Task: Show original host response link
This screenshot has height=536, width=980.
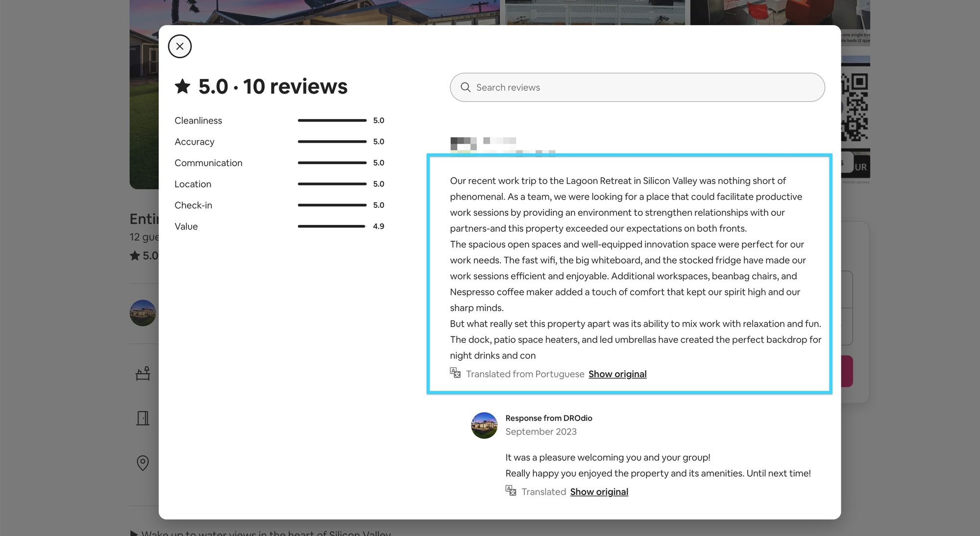Action: (x=599, y=491)
